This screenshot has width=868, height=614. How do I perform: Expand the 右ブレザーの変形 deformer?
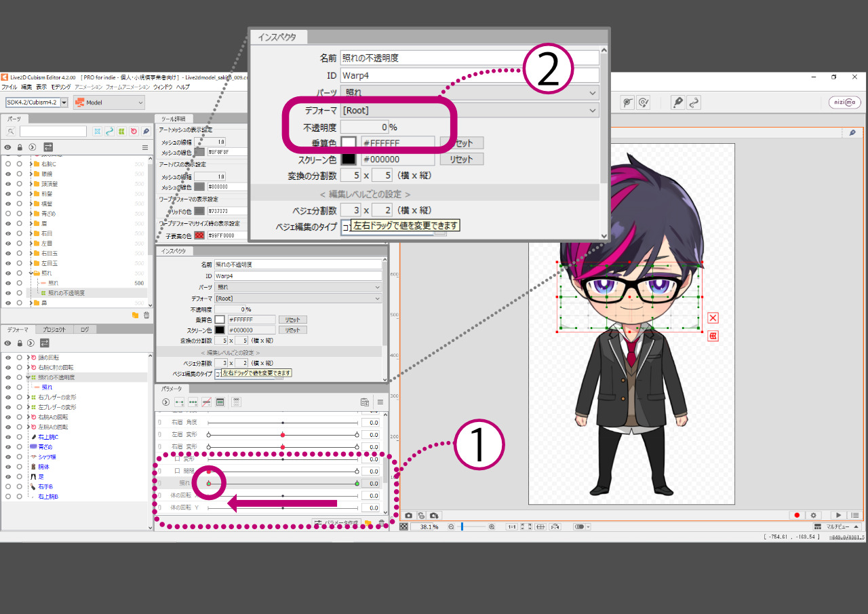pyautogui.click(x=28, y=397)
